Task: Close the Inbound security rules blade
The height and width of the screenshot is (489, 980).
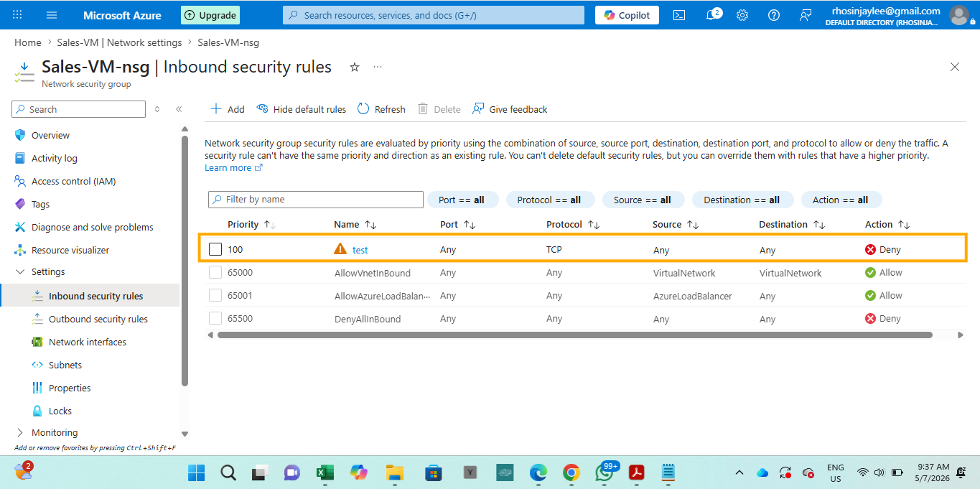Action: point(955,67)
